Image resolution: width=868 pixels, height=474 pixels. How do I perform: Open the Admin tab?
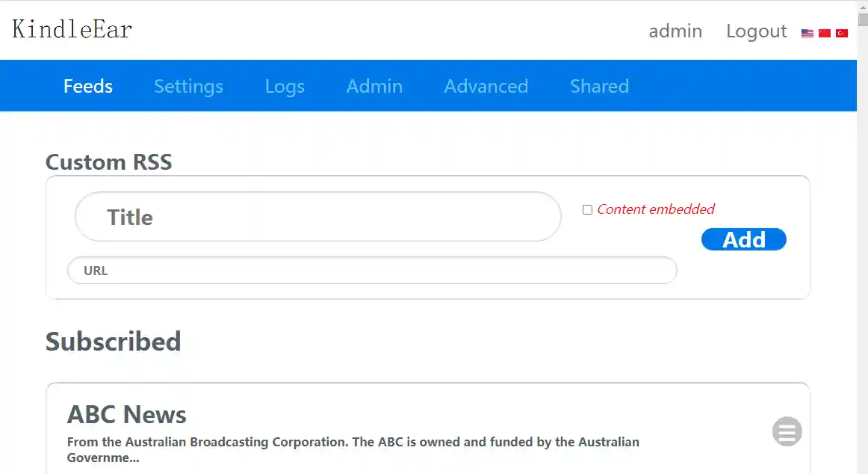click(374, 86)
